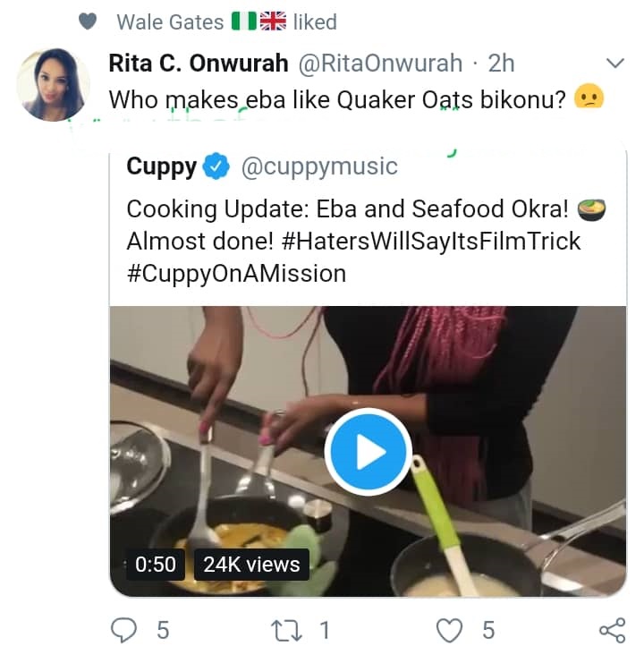
Task: Open the @RitaOnwurah handle
Action: (379, 63)
